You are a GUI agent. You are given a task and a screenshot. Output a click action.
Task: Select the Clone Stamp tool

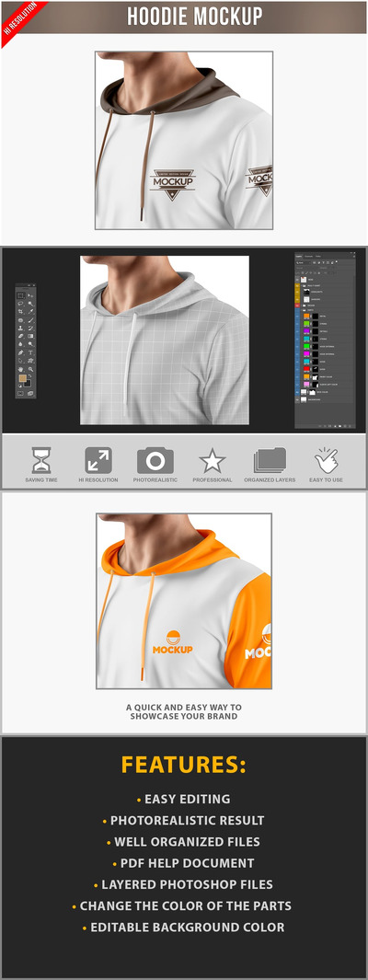[x=20, y=329]
